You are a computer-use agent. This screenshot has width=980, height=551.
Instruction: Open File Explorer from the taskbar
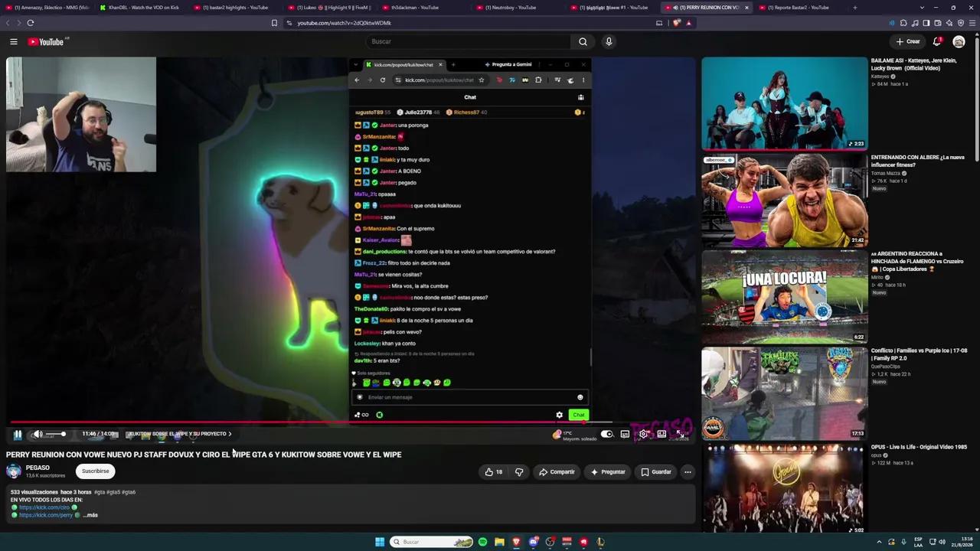point(499,542)
